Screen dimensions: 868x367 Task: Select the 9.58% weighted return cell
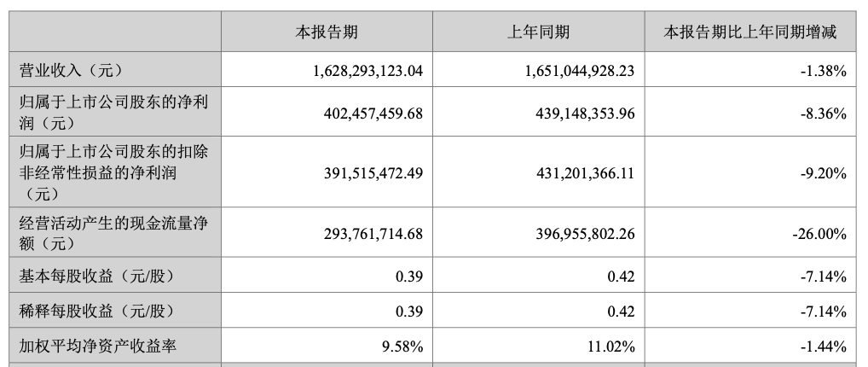(x=405, y=347)
